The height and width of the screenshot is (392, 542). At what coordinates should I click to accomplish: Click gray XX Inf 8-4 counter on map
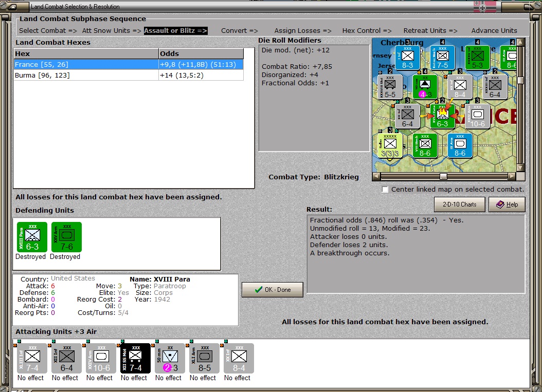click(460, 87)
